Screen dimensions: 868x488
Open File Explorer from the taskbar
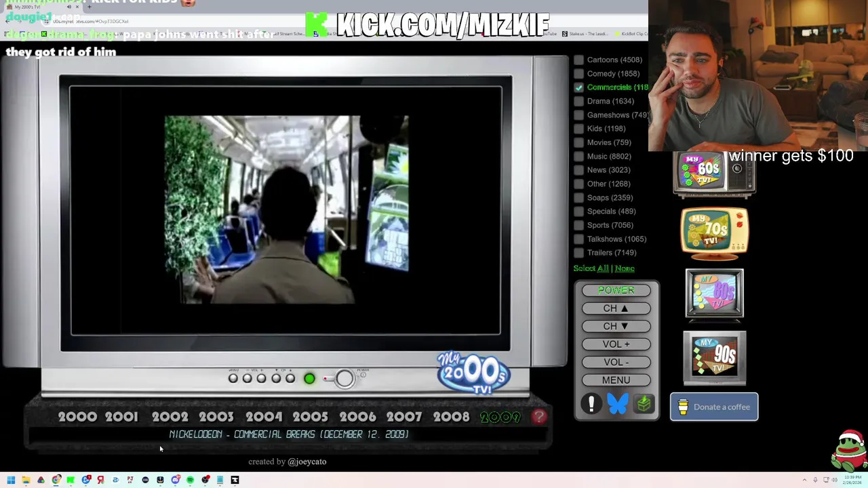pyautogui.click(x=26, y=480)
